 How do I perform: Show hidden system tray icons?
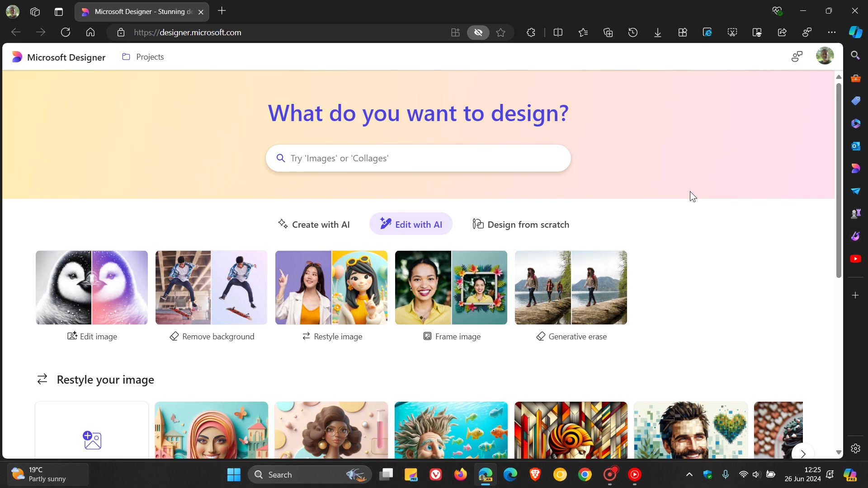point(689,474)
